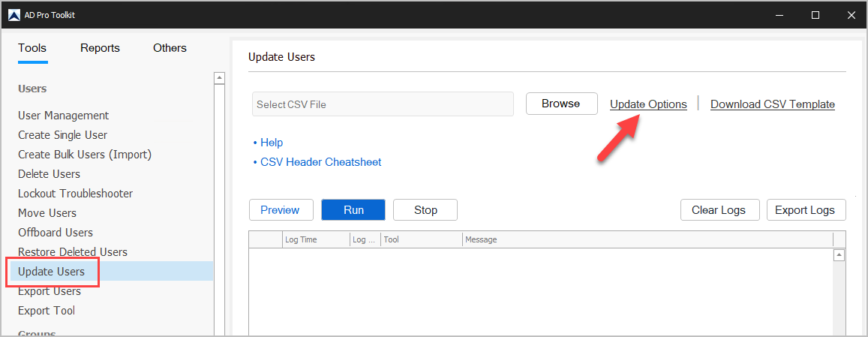The width and height of the screenshot is (868, 337).
Task: Click sidebar scrollbar up arrow
Action: (x=219, y=77)
